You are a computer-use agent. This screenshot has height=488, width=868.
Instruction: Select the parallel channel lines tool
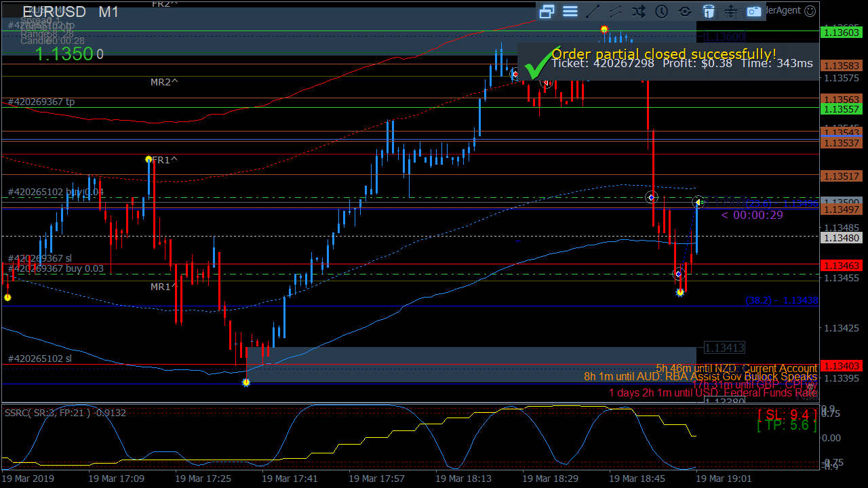pyautogui.click(x=616, y=11)
